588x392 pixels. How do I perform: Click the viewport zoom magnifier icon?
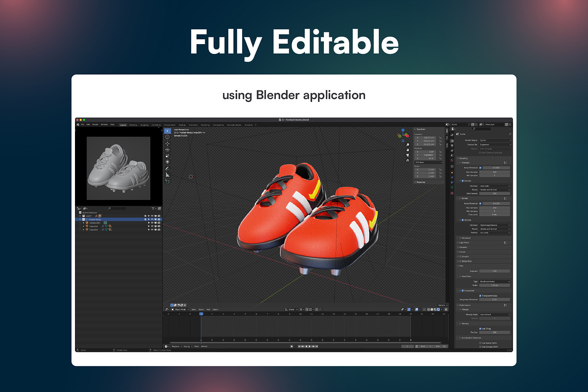tap(408, 145)
